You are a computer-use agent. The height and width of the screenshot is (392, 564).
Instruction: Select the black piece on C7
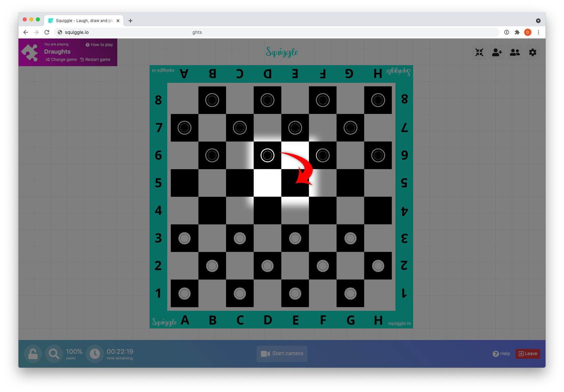pos(240,128)
